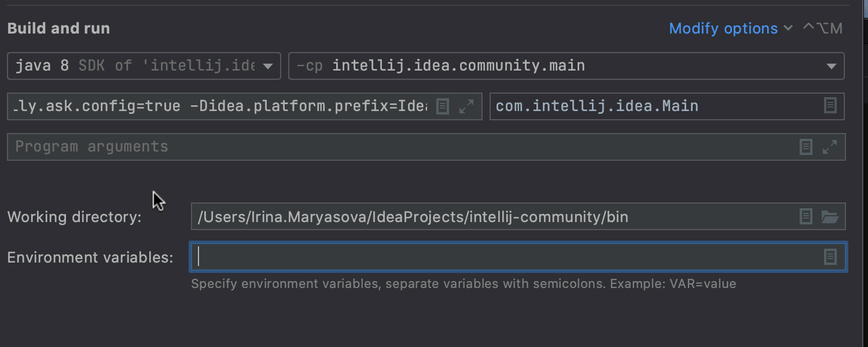This screenshot has width=868, height=347.
Task: Insert macros in Program arguments icon
Action: [806, 147]
